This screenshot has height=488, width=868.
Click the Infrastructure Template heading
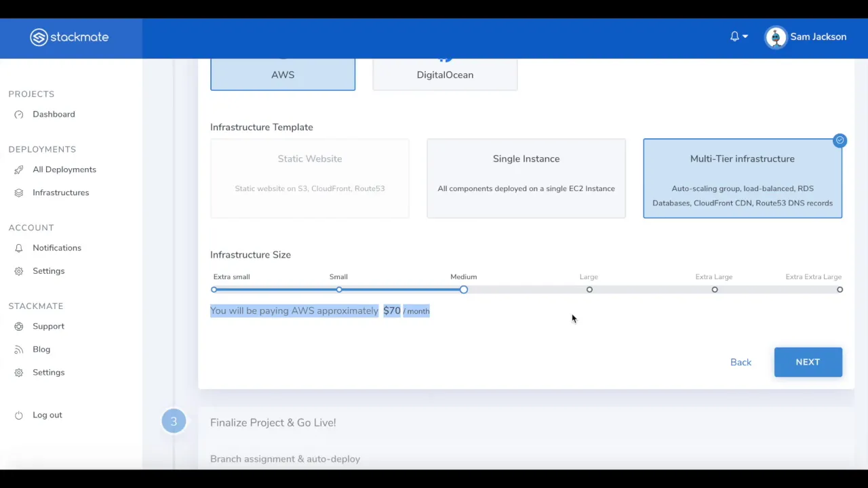(x=262, y=127)
